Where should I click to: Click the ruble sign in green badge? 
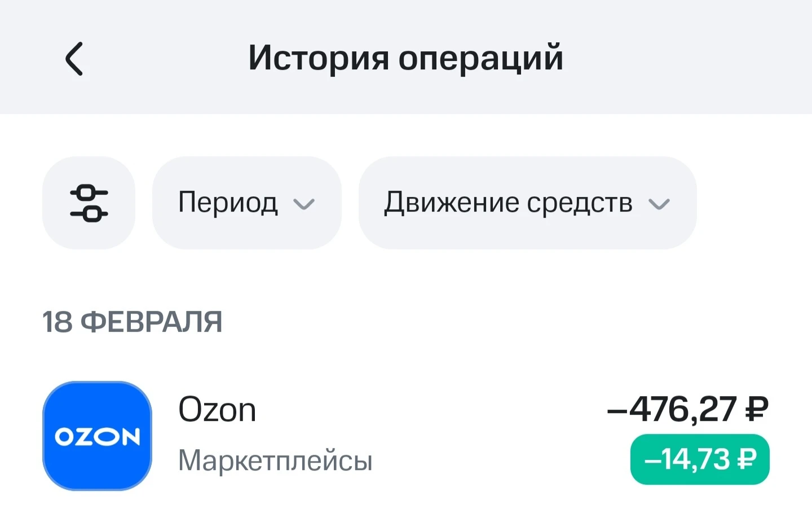coord(747,459)
